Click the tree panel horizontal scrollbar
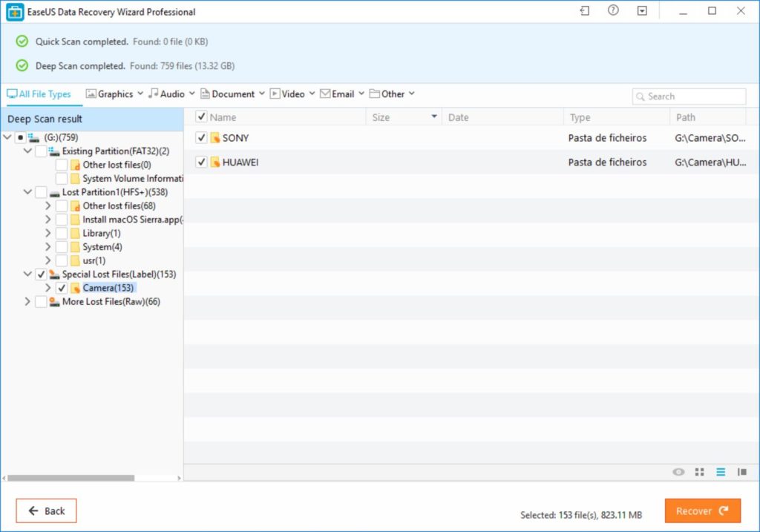 [x=71, y=478]
